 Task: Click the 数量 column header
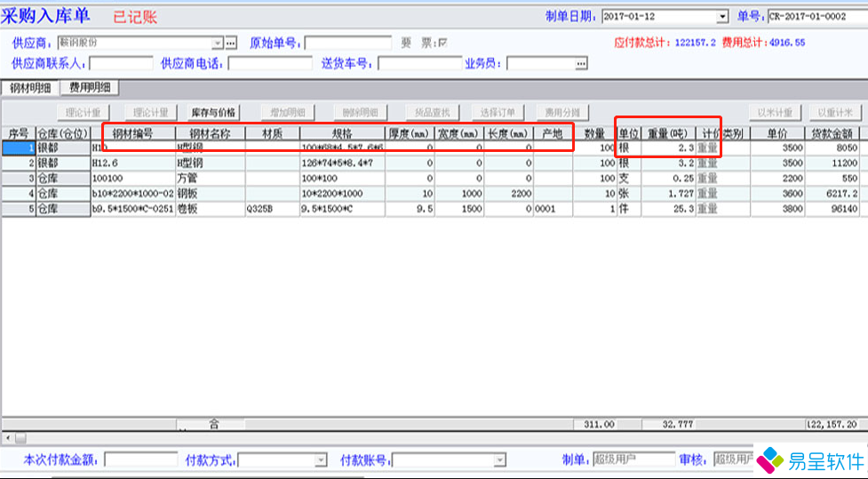[x=595, y=133]
